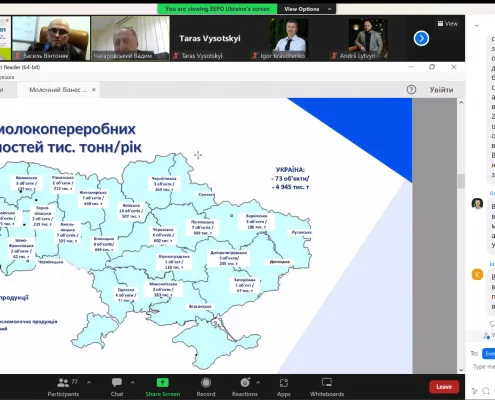Screen dimensions: 495x400
Task: Open Whiteboards from the toolbar
Action: coord(327,387)
